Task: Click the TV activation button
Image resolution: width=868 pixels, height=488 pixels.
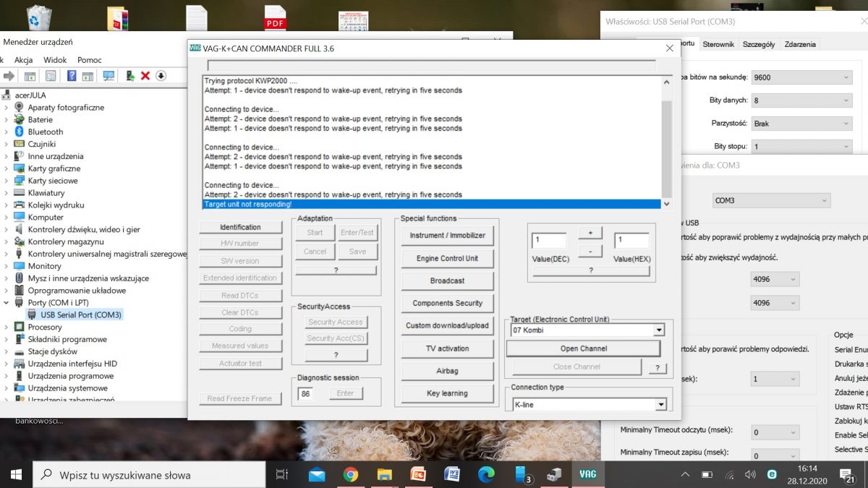Action: pos(447,348)
